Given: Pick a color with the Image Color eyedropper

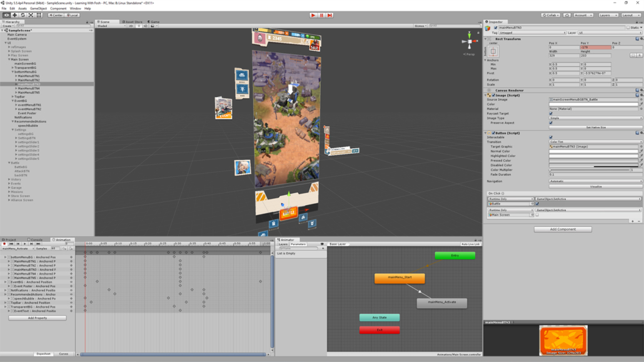Looking at the screenshot, I should point(641,104).
